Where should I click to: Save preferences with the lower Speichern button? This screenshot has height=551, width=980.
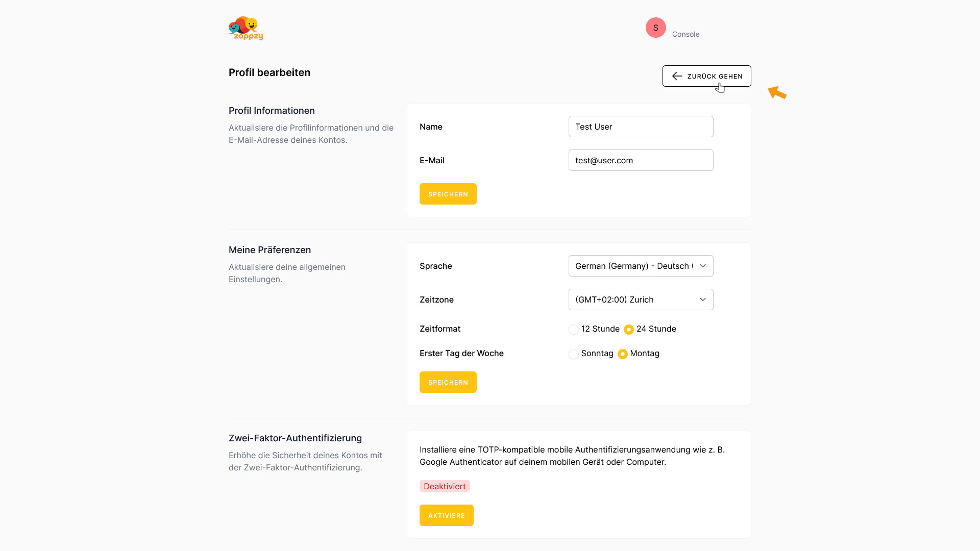click(x=448, y=382)
